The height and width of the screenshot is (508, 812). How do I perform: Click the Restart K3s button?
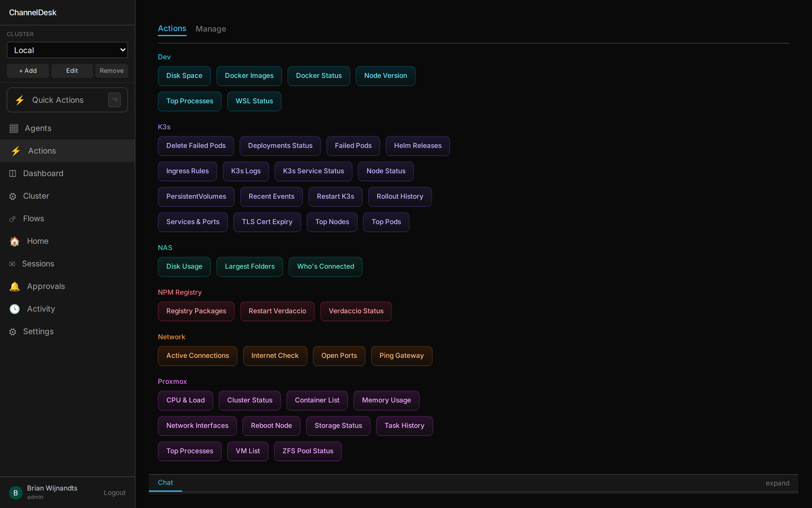tap(336, 196)
